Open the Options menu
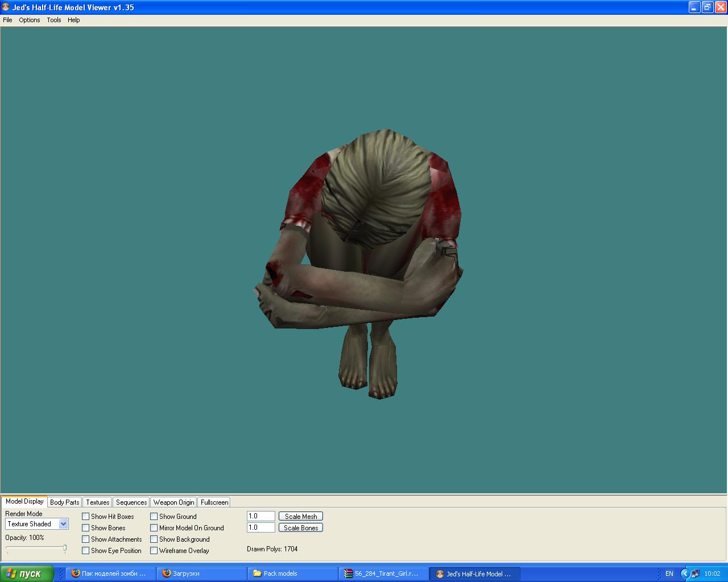728x582 pixels. click(x=30, y=20)
